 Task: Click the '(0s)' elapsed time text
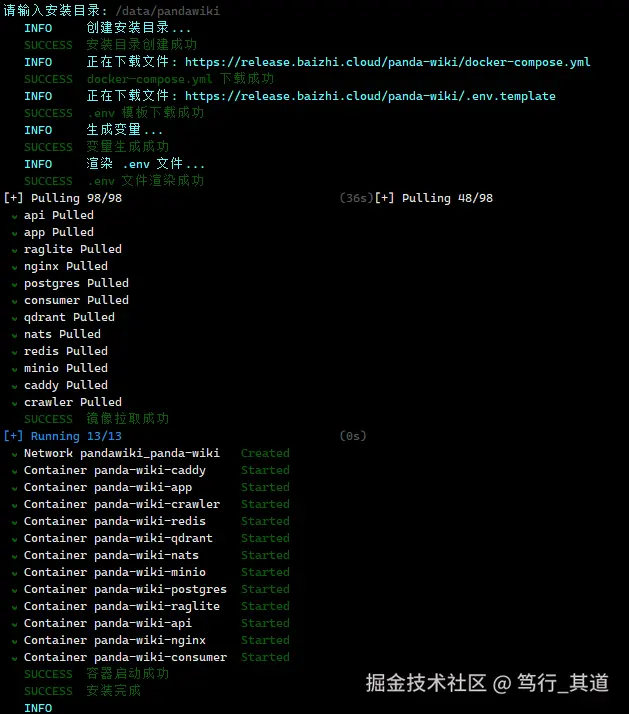(353, 436)
